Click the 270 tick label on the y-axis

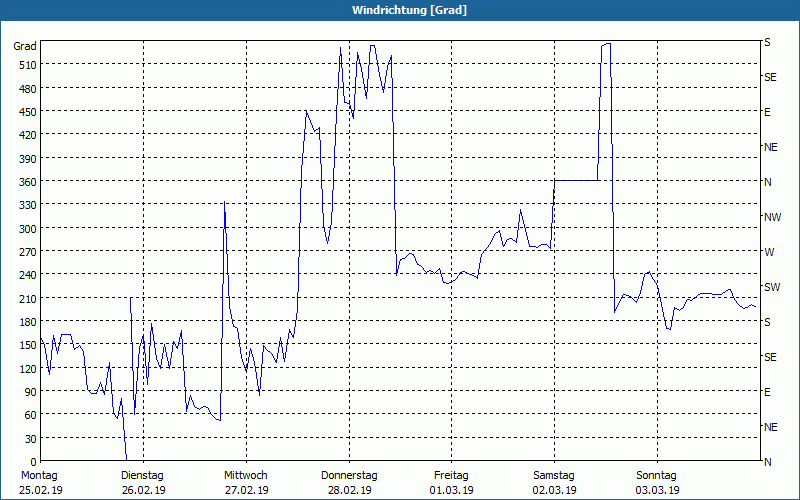click(x=26, y=252)
